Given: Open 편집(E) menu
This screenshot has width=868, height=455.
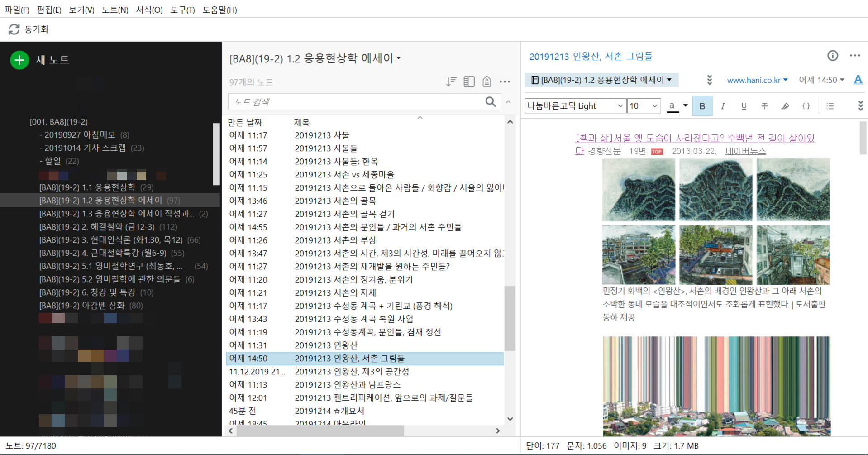Looking at the screenshot, I should click(x=49, y=10).
